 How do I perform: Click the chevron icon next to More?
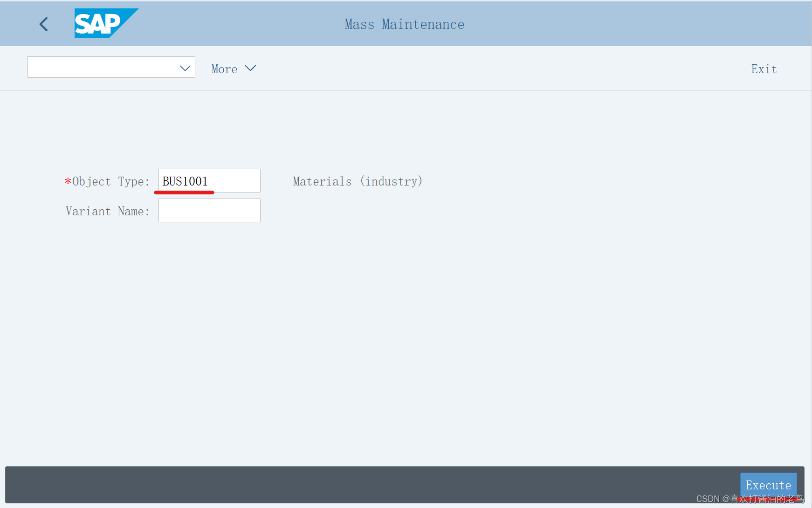pyautogui.click(x=250, y=68)
